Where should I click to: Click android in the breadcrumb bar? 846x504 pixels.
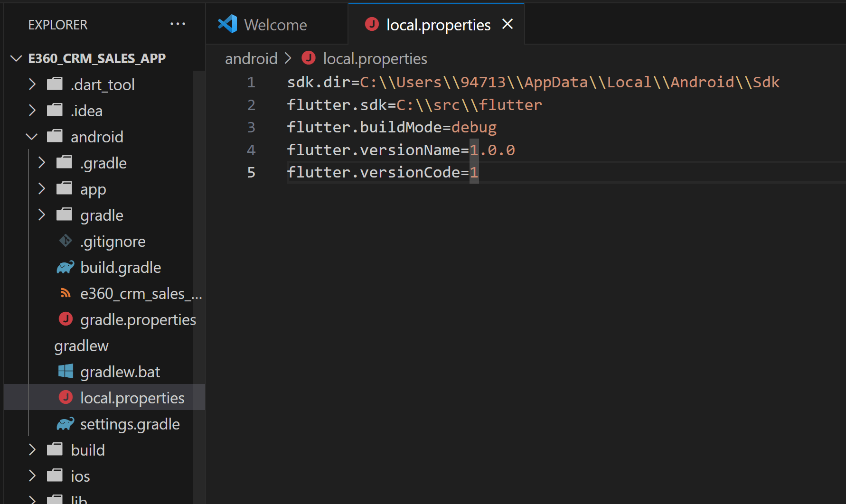tap(252, 58)
